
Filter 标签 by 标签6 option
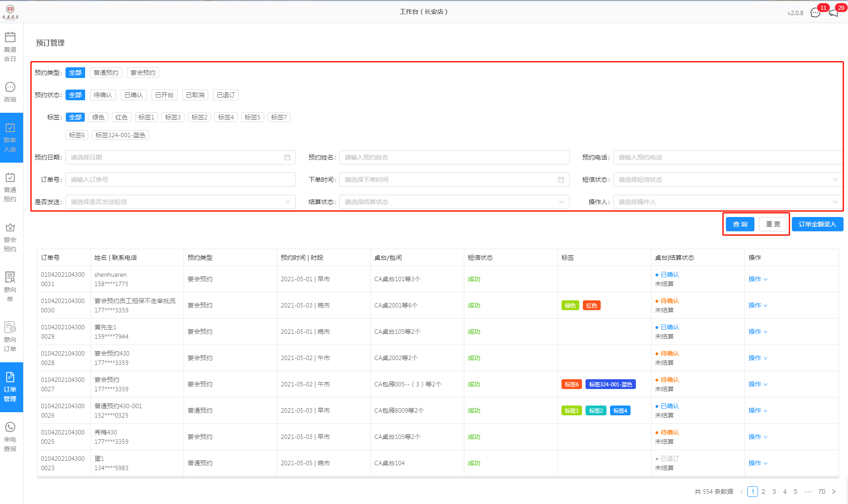point(77,135)
